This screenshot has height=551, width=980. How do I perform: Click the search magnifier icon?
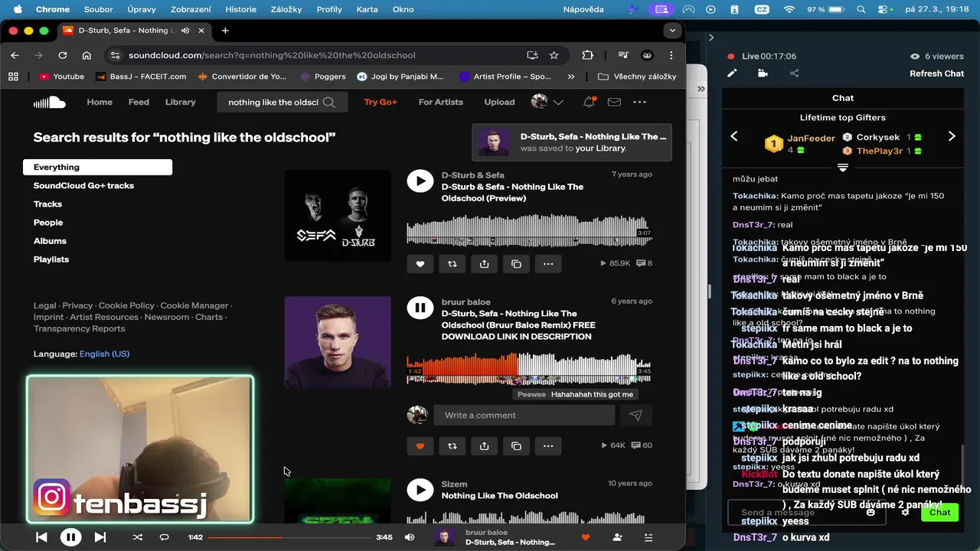pyautogui.click(x=329, y=102)
